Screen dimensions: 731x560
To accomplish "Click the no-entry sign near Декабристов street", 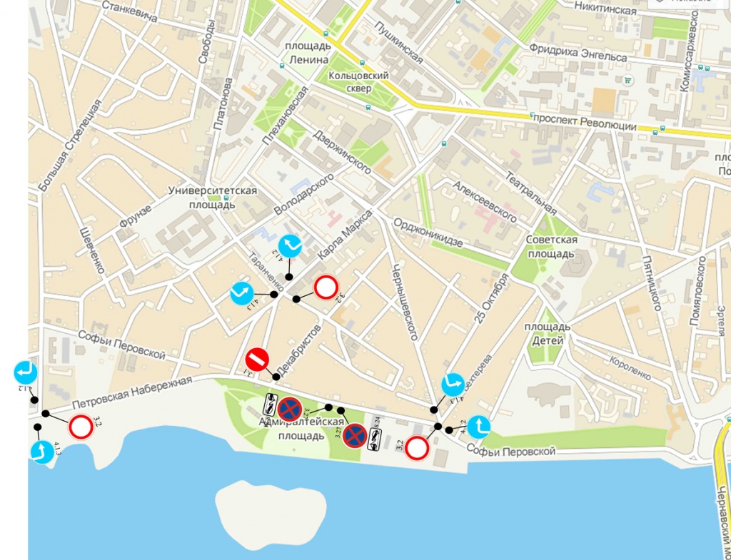I will [x=257, y=360].
